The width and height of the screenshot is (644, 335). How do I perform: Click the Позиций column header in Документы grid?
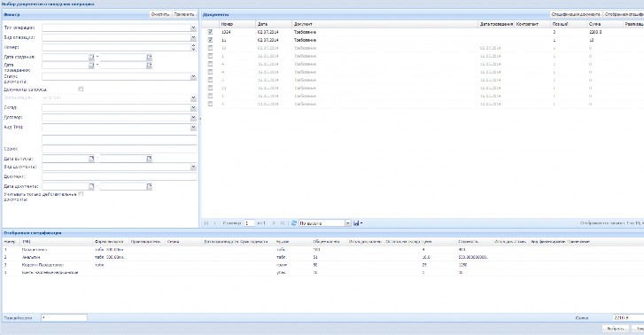point(569,24)
